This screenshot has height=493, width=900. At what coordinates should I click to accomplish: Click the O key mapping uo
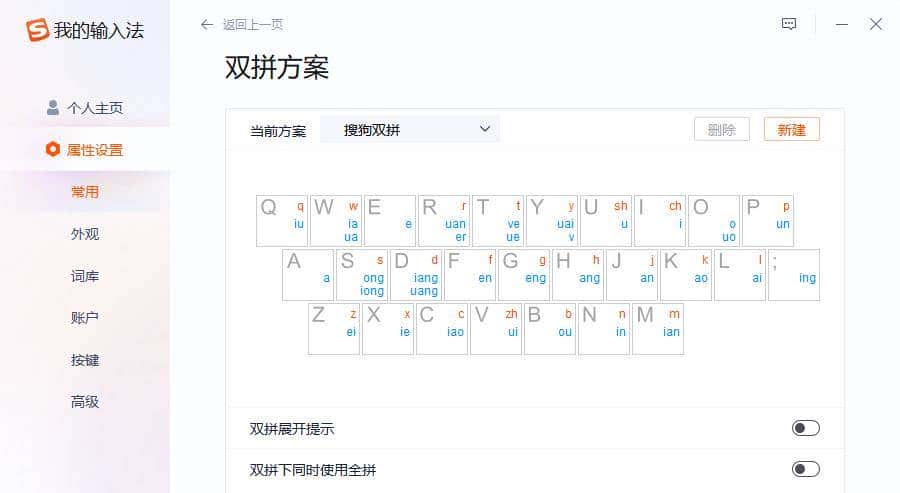pyautogui.click(x=713, y=221)
